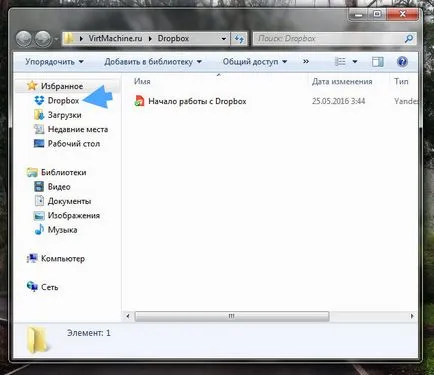Select Сеть in navigation pane

(x=49, y=287)
